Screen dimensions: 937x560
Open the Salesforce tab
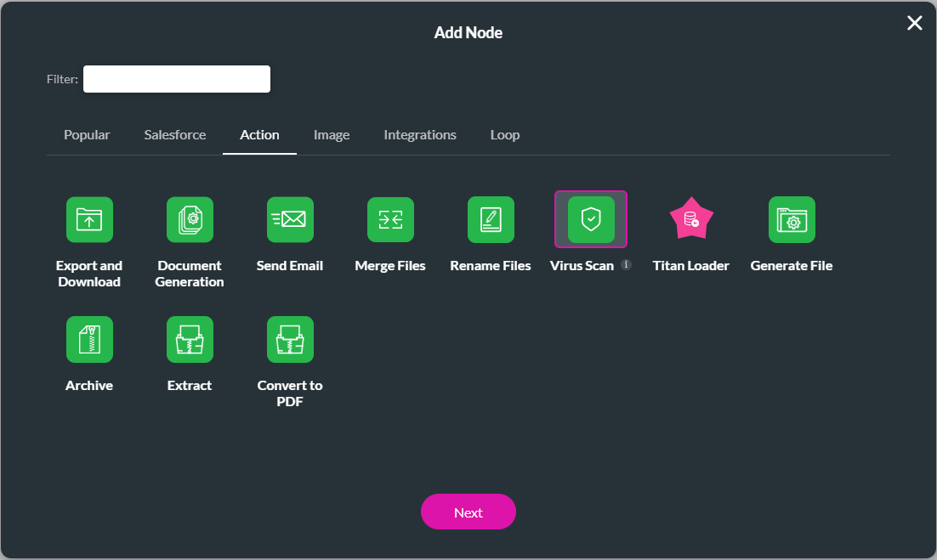pos(174,134)
